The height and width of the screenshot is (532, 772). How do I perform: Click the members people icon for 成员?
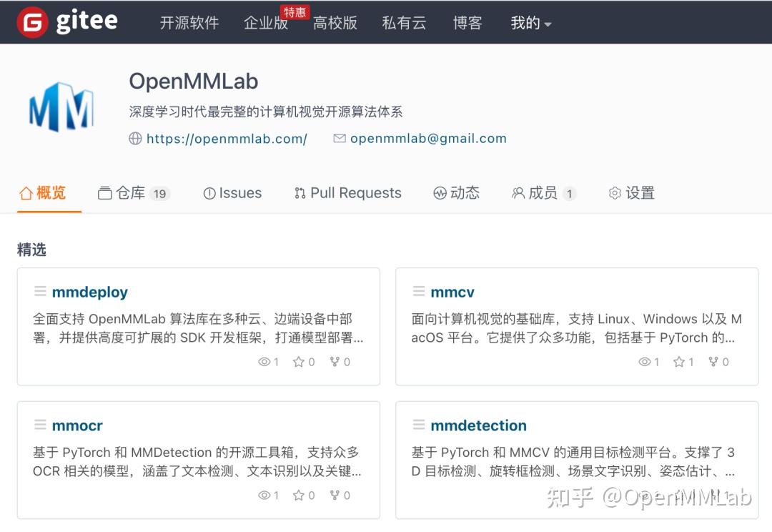518,193
